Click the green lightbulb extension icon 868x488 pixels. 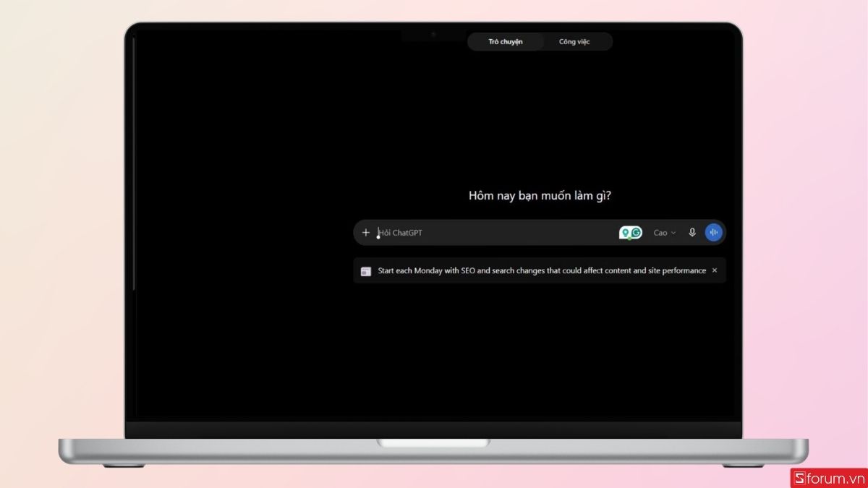[x=625, y=233]
